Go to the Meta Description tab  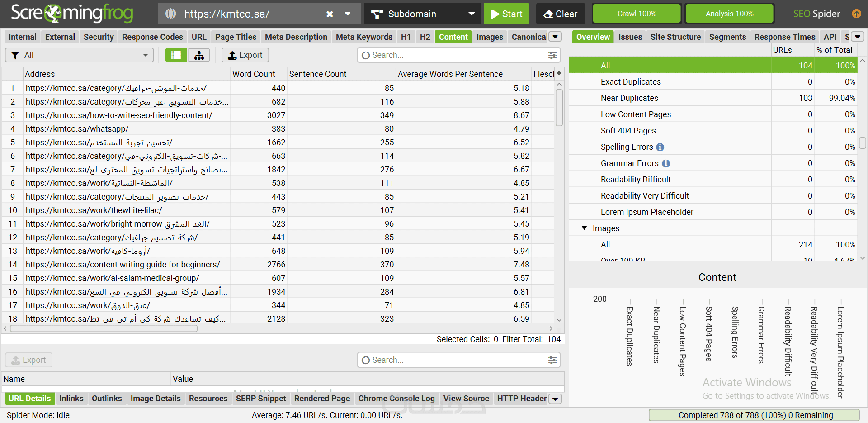tap(296, 37)
